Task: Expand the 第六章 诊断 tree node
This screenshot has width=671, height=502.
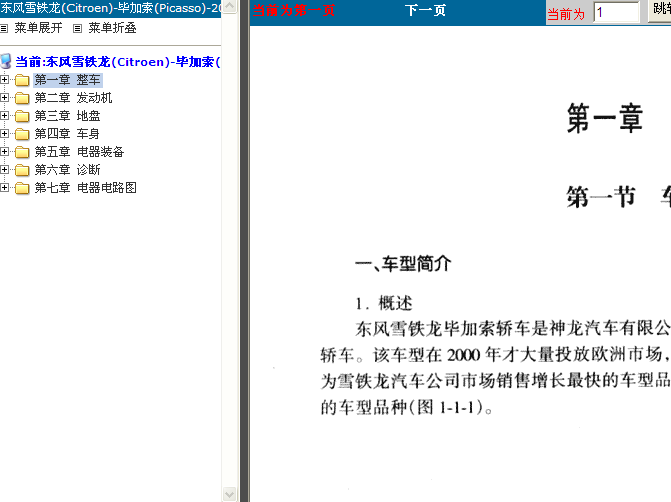Action: [x=4, y=169]
